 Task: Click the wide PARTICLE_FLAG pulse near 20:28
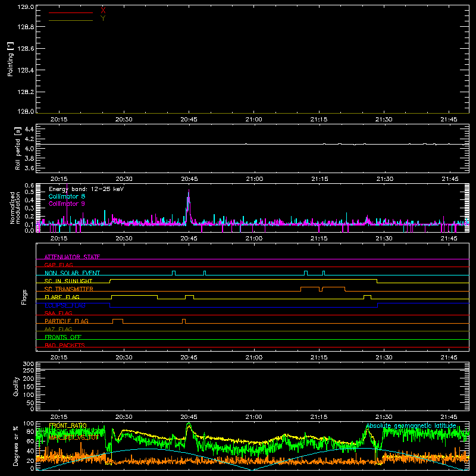point(118,321)
